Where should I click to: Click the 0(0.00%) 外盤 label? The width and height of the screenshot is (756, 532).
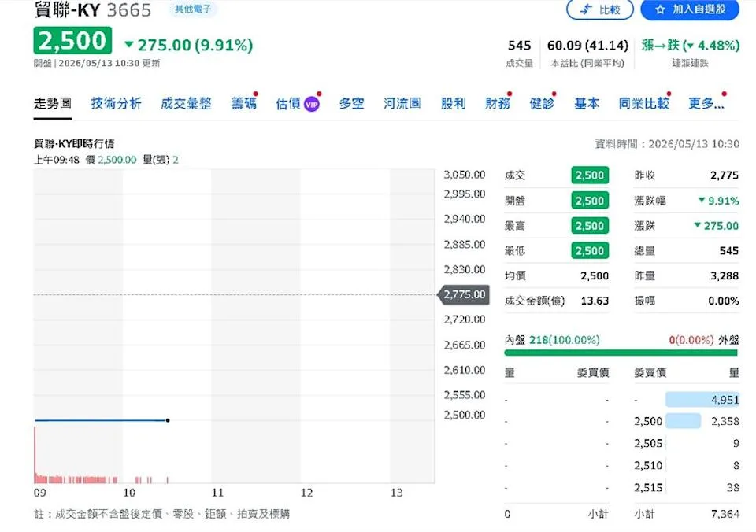pos(704,340)
